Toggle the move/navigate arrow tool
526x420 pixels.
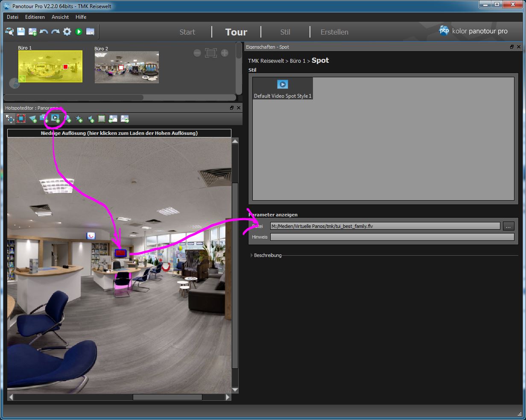click(x=9, y=119)
